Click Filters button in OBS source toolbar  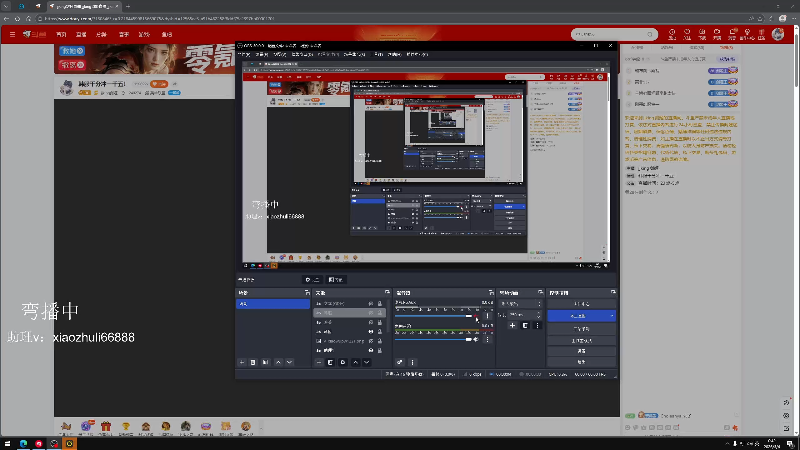(x=336, y=280)
